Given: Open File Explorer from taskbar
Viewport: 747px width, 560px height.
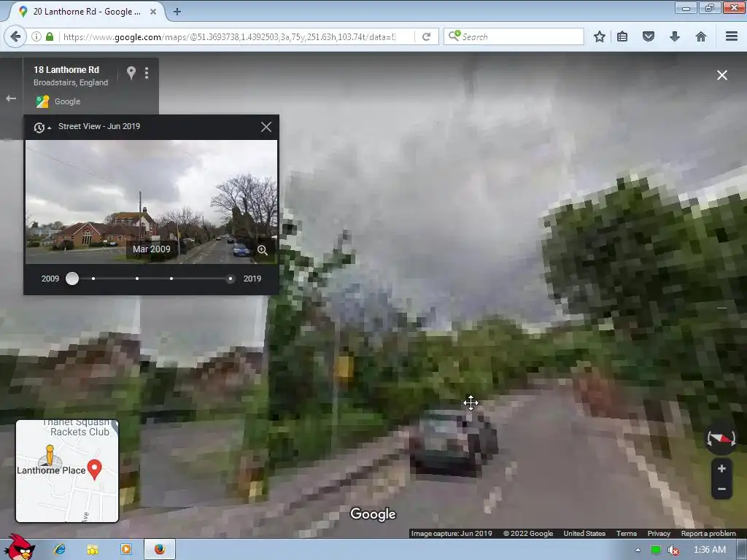Looking at the screenshot, I should tap(93, 550).
